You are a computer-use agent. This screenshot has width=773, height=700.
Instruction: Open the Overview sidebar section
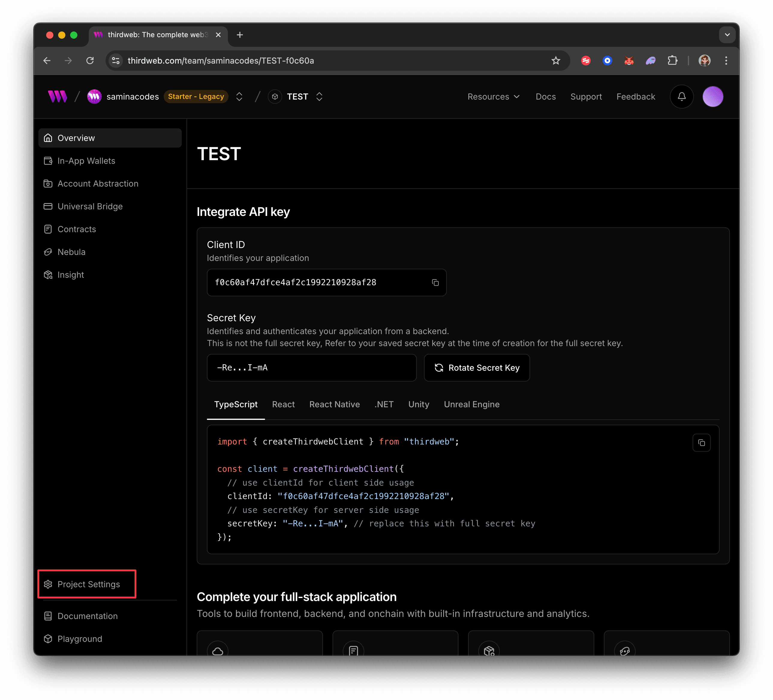(x=76, y=138)
